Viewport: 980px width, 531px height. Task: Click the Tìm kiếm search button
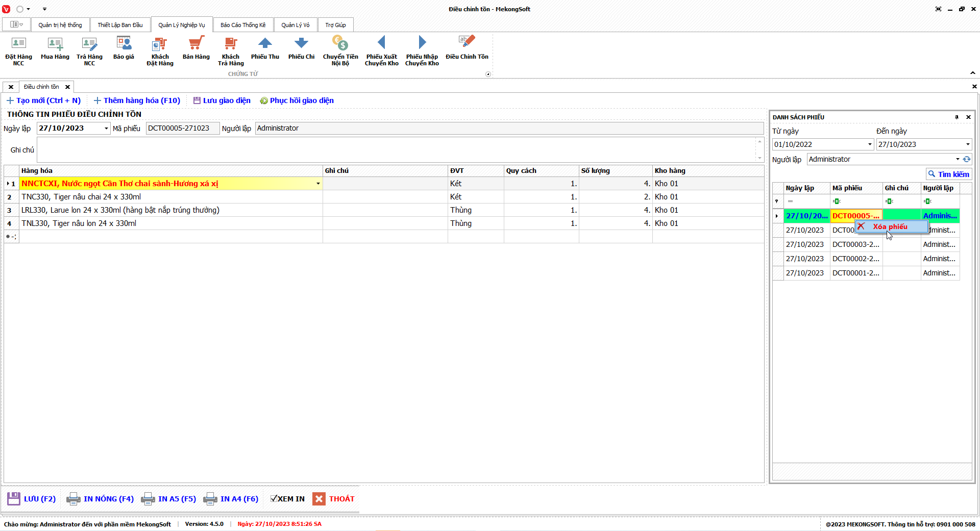click(x=948, y=174)
